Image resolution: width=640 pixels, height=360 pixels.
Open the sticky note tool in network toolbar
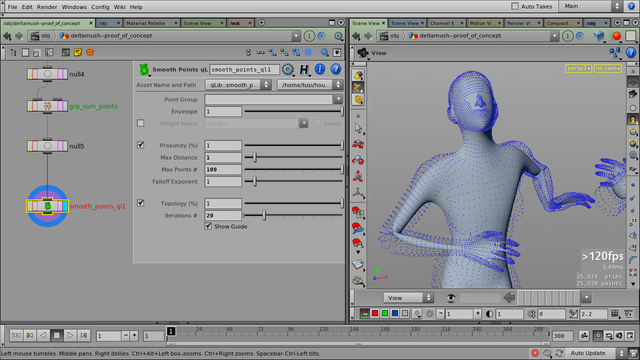click(78, 52)
